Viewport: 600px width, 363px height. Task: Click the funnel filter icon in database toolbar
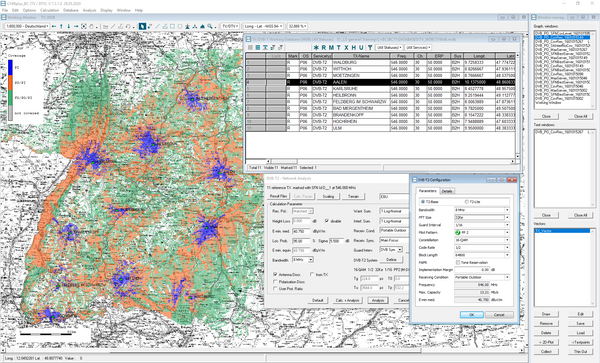pyautogui.click(x=370, y=47)
